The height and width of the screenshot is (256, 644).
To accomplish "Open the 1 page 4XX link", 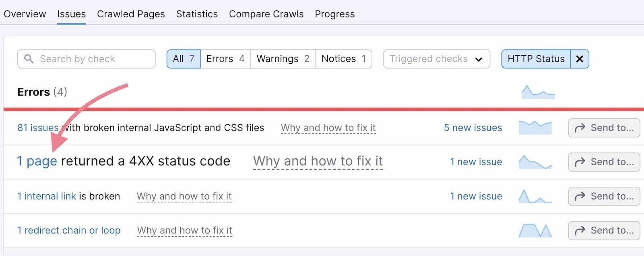I will 37,161.
